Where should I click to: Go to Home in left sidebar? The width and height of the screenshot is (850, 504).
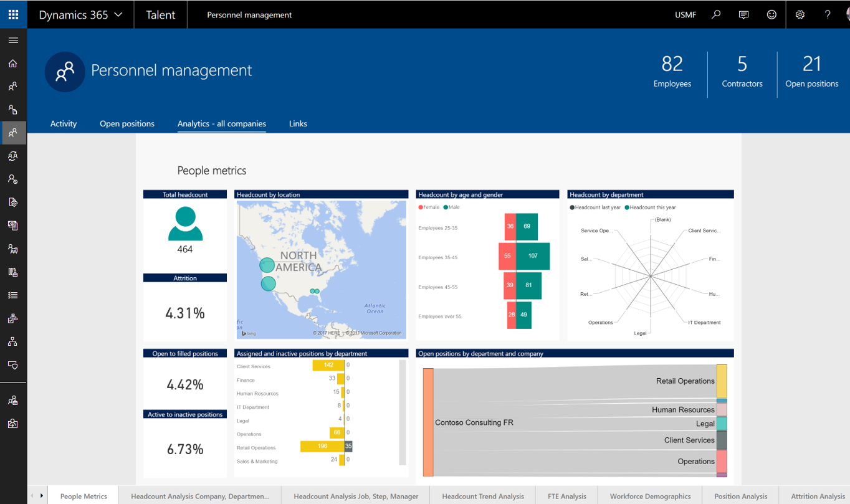tap(13, 64)
